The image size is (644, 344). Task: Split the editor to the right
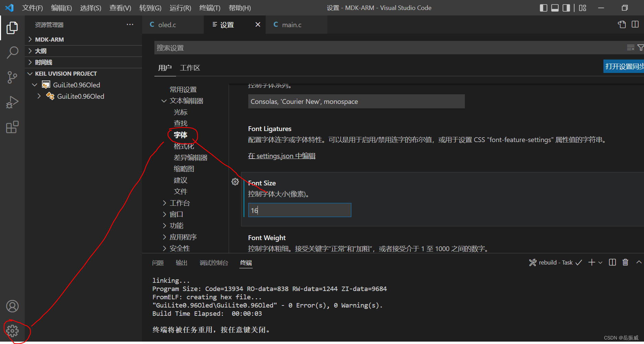point(635,24)
